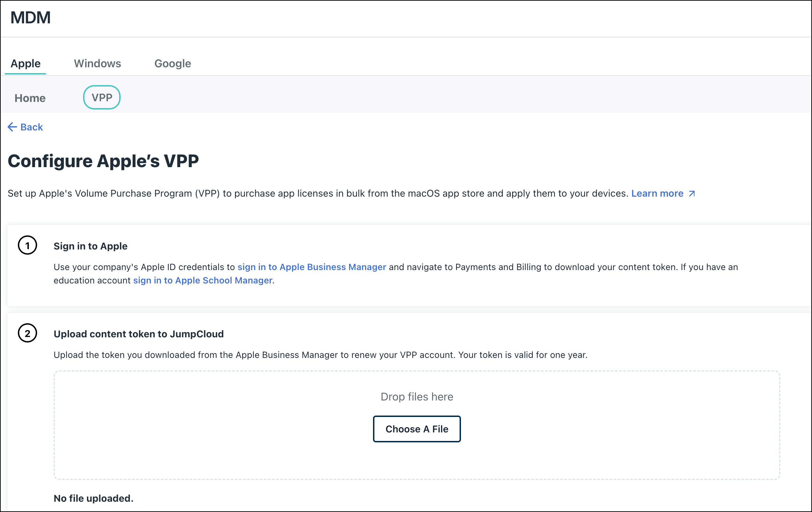Click inside the Drop files here area
The width and height of the screenshot is (812, 512).
point(416,396)
